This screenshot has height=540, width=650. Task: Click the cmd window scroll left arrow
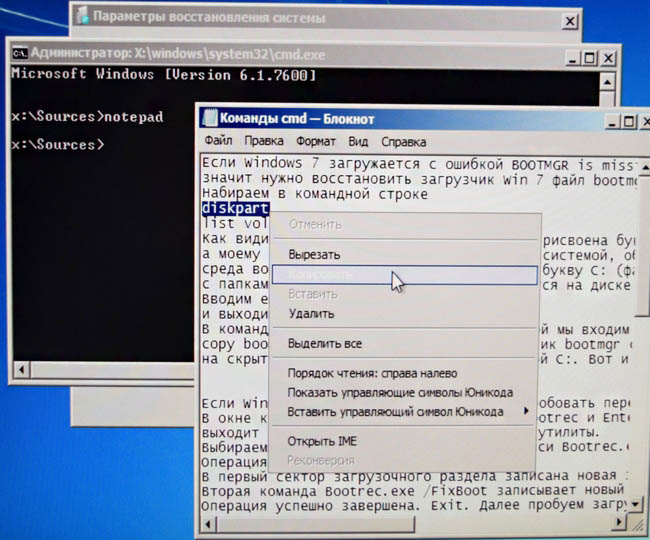coord(22,369)
